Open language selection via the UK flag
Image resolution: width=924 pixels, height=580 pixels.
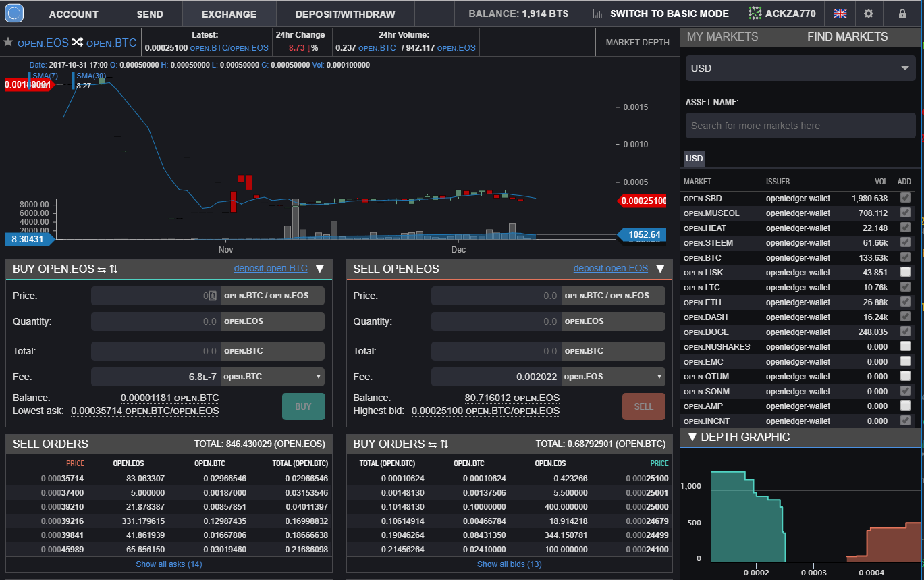pos(840,14)
